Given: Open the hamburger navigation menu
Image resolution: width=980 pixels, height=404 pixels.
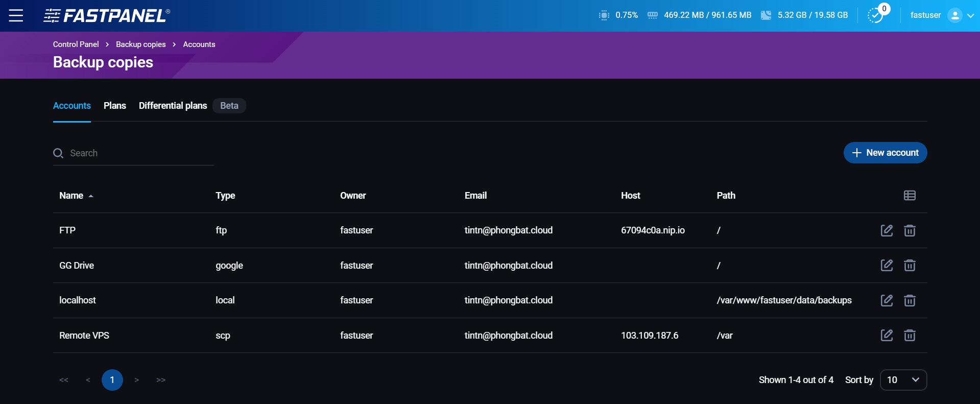Looking at the screenshot, I should 16,15.
